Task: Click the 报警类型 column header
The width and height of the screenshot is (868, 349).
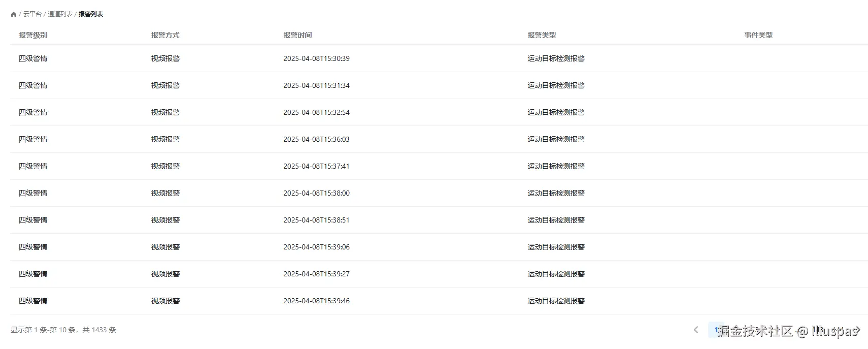Action: (542, 35)
